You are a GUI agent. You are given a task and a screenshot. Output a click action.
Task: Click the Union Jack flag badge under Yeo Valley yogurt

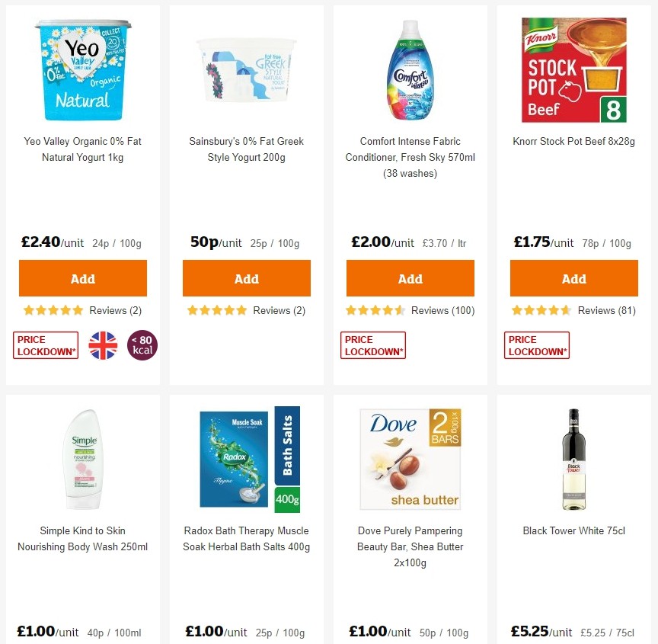pyautogui.click(x=103, y=344)
